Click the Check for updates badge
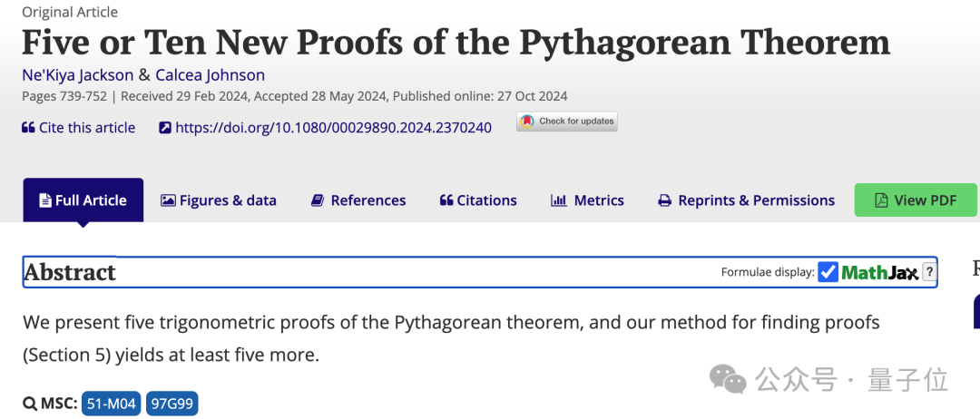This screenshot has height=419, width=980. [567, 122]
